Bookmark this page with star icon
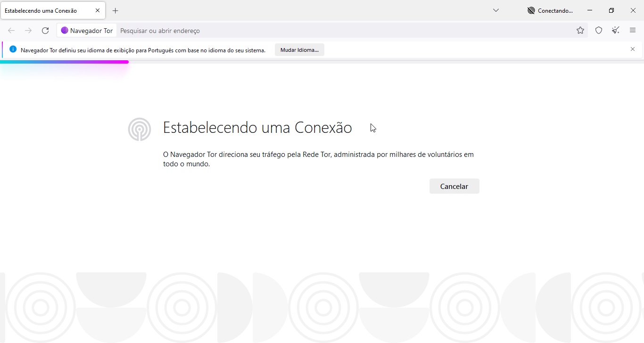The image size is (644, 343). (x=580, y=31)
